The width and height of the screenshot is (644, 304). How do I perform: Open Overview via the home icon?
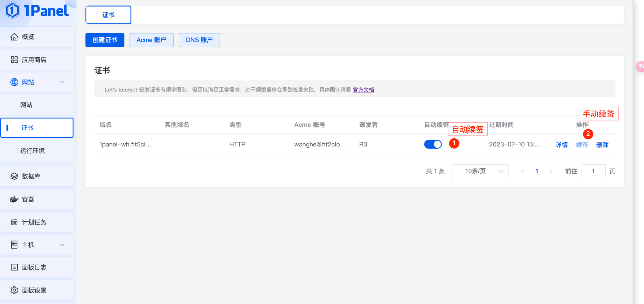[14, 37]
